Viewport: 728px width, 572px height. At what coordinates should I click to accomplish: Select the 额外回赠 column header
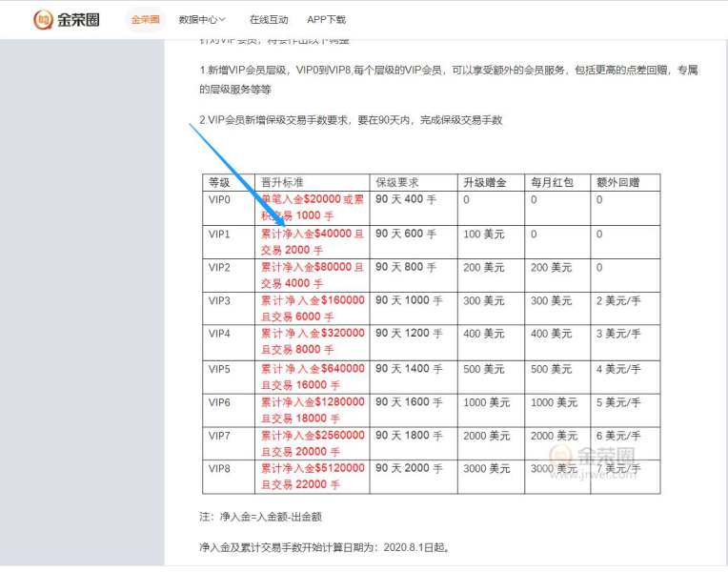625,182
